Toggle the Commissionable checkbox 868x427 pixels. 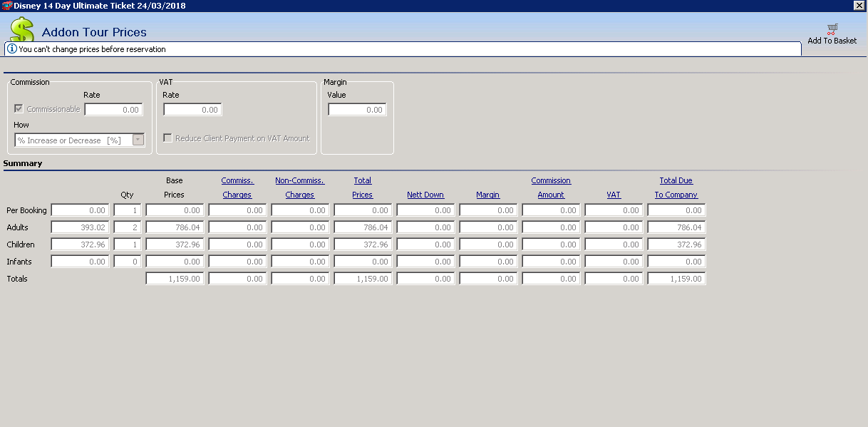19,109
